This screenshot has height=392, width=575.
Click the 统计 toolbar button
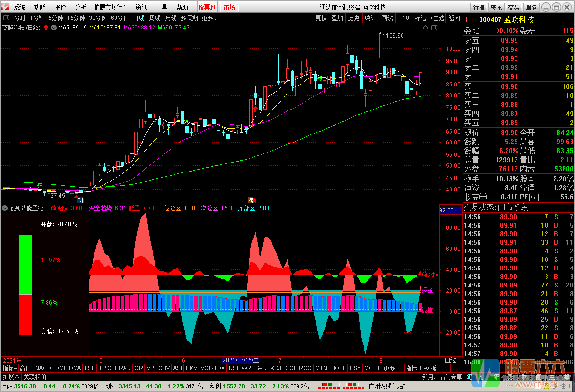point(370,18)
